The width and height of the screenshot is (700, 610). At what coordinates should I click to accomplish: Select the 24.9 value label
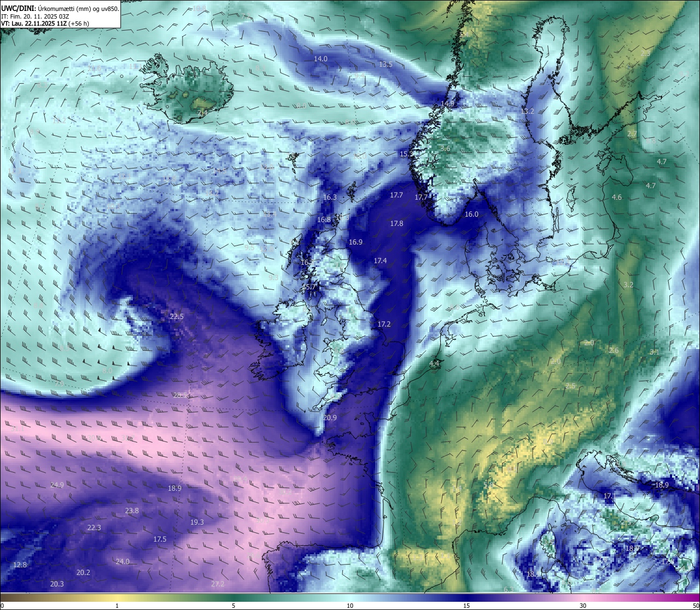point(57,485)
